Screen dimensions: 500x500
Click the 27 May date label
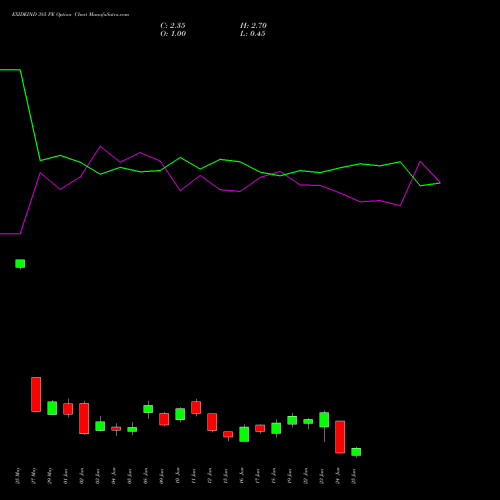point(34,476)
